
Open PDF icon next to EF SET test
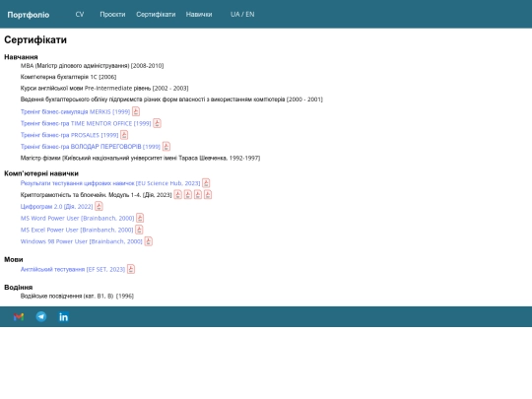click(131, 269)
